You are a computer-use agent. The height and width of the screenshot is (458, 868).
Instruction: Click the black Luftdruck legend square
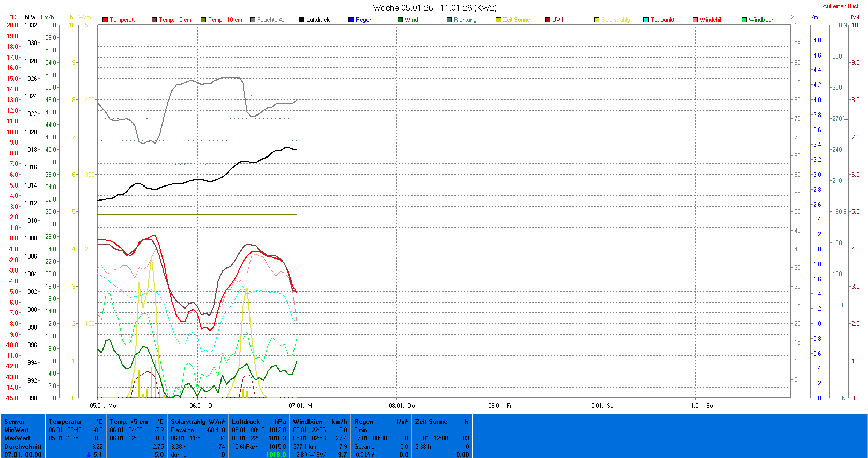coord(302,20)
